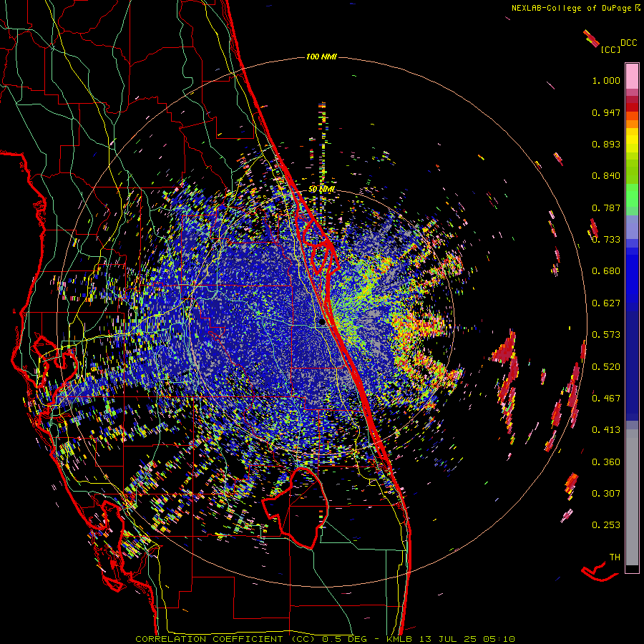
Task: Click the 50 NMI range ring label
Action: 321,190
